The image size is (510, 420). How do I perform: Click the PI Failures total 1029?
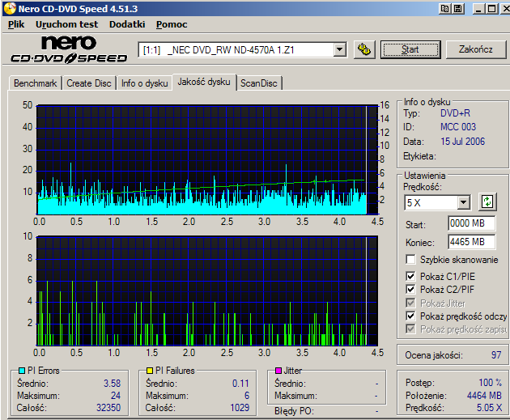[x=240, y=408]
